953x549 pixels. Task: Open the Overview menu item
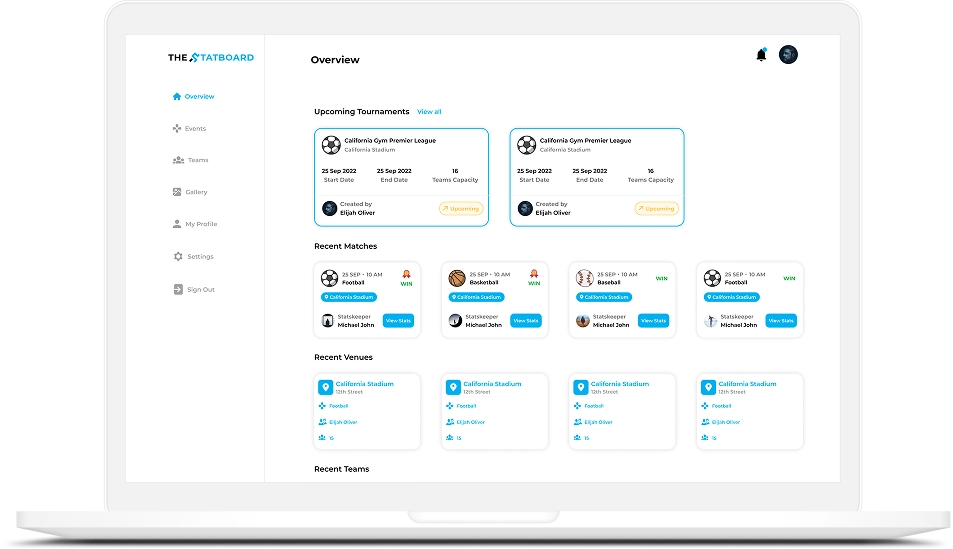click(x=199, y=97)
